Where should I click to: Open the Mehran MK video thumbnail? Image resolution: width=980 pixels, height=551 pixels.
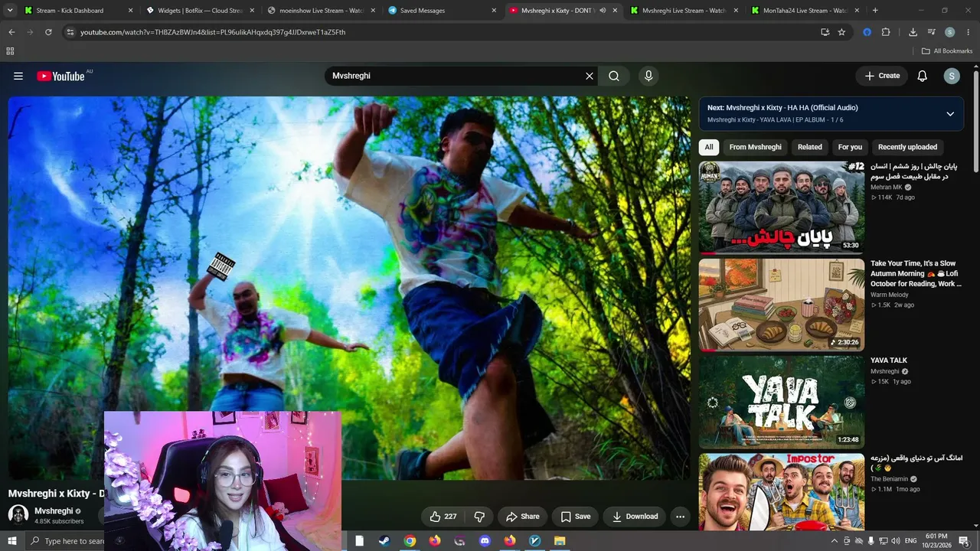(782, 207)
